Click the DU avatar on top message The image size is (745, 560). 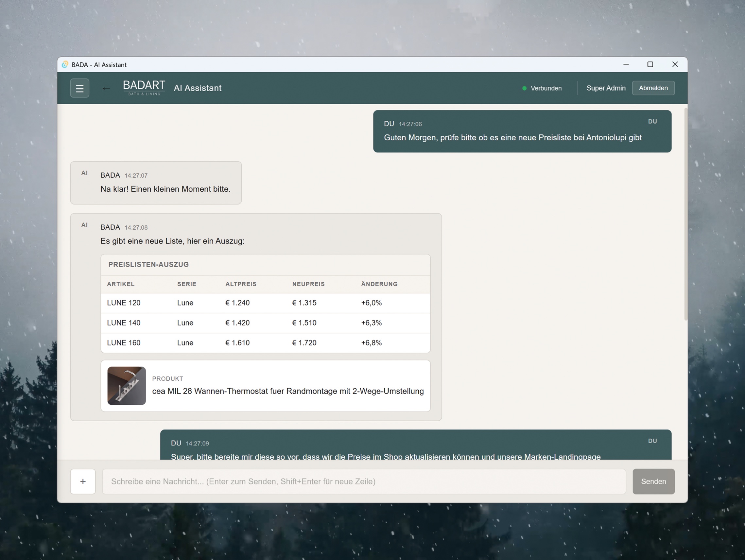coord(652,122)
